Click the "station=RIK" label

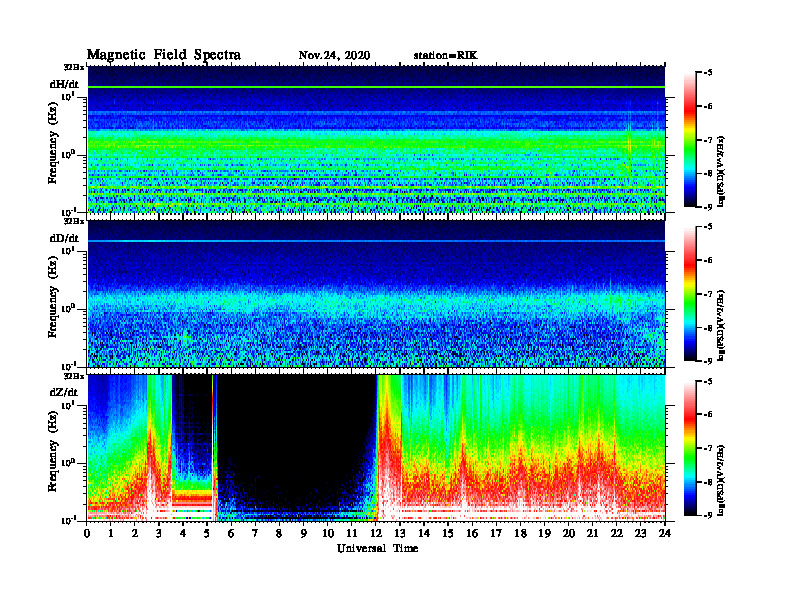point(445,55)
